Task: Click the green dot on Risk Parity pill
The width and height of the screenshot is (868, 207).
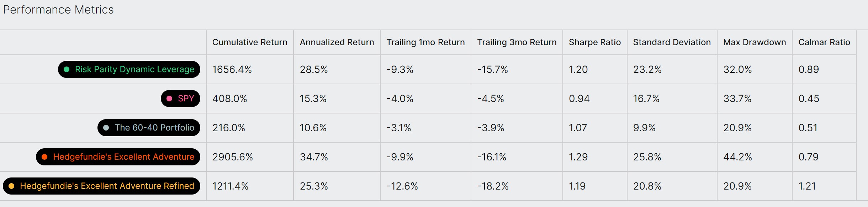Action: point(67,69)
